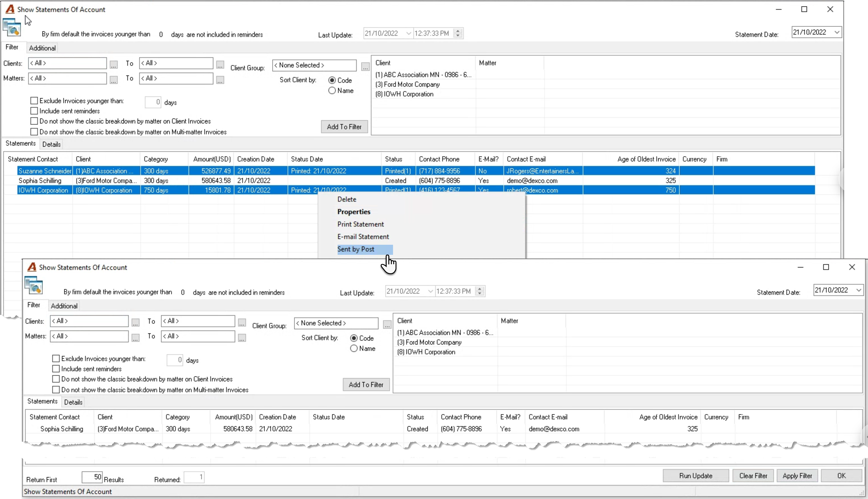Open Statement Date dropdown in upper window
The width and height of the screenshot is (868, 499).
click(x=837, y=32)
